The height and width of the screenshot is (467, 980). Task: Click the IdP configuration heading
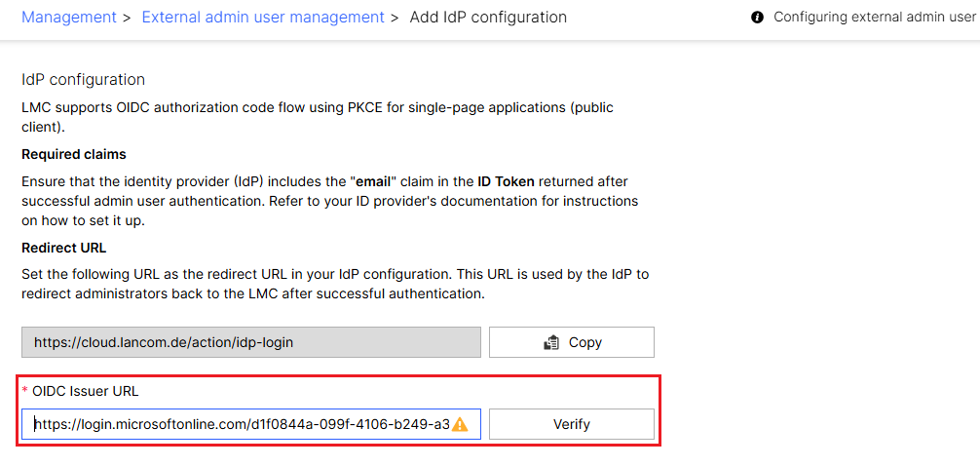point(83,80)
